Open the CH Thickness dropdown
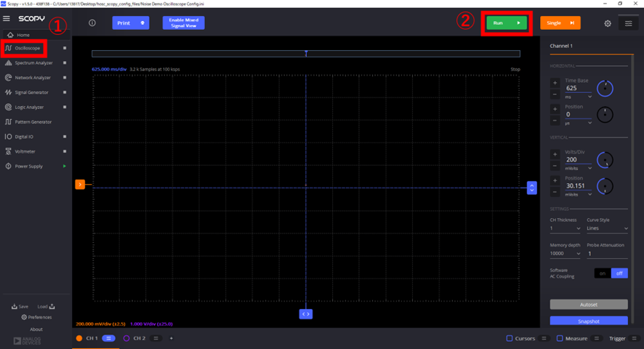The image size is (644, 349). [565, 228]
